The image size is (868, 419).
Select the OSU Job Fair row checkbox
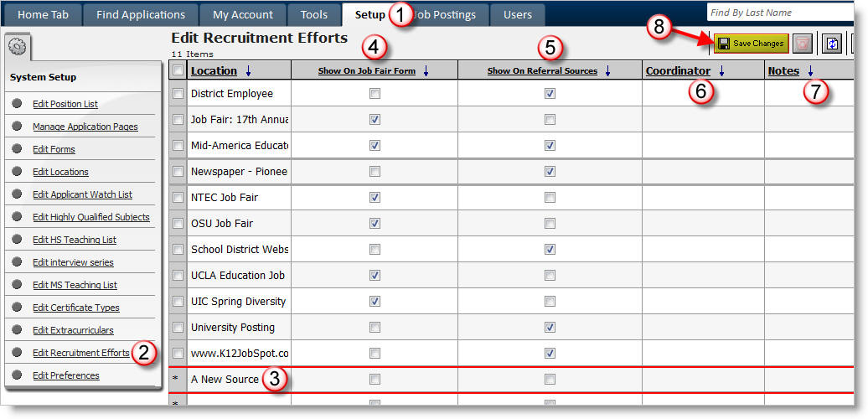click(x=178, y=224)
